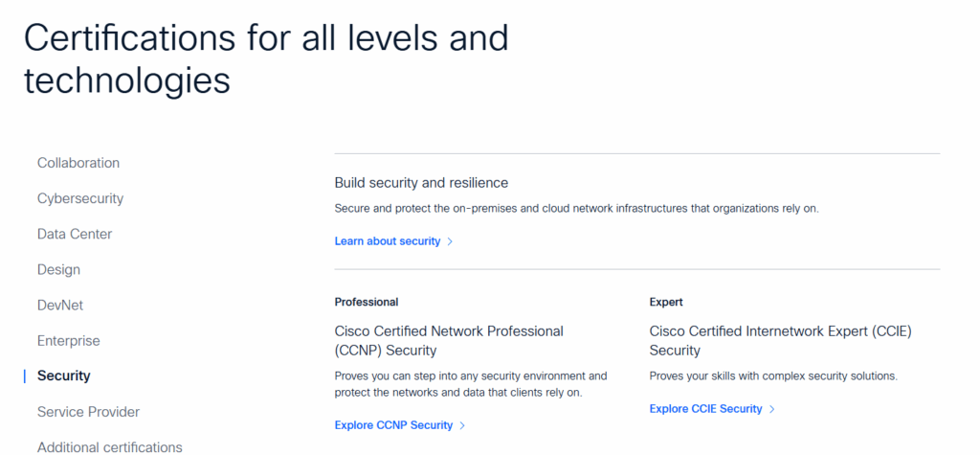Show the Design certifications
980x455 pixels.
coord(58,269)
